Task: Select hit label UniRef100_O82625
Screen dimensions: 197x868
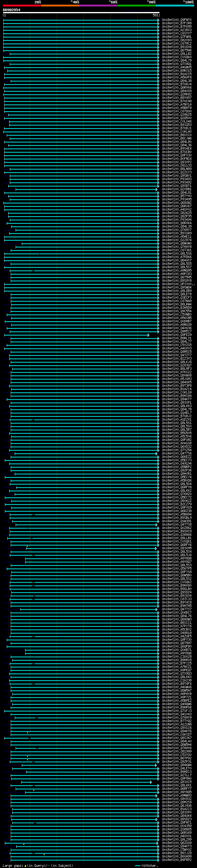Action: click(177, 213)
